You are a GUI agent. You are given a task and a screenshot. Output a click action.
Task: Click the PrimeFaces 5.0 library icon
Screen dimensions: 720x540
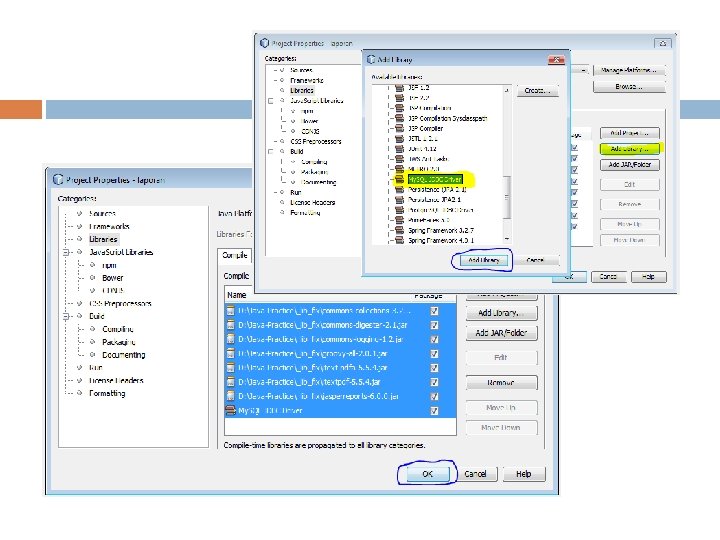coord(399,220)
